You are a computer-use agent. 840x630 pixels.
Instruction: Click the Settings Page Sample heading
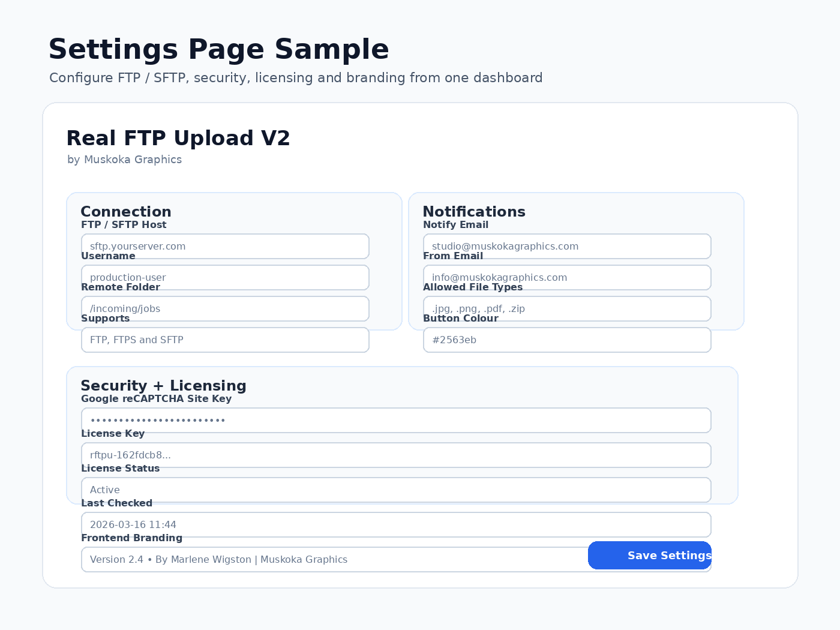(218, 49)
